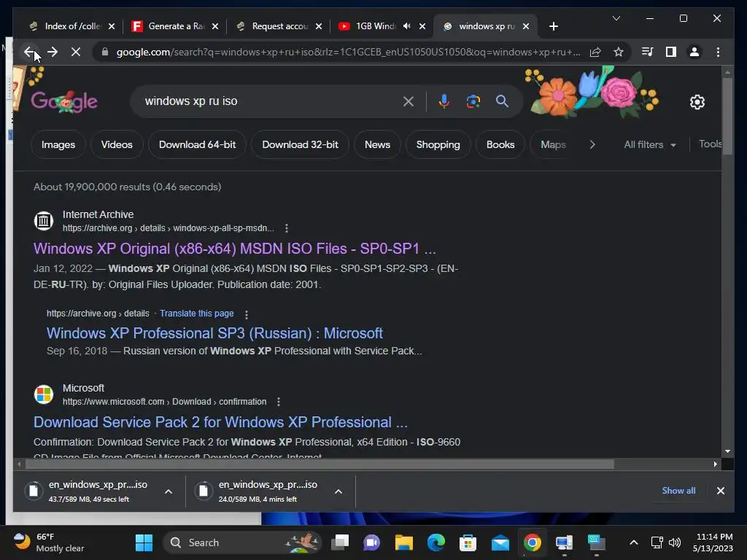Close the downloads bar

[x=720, y=491]
